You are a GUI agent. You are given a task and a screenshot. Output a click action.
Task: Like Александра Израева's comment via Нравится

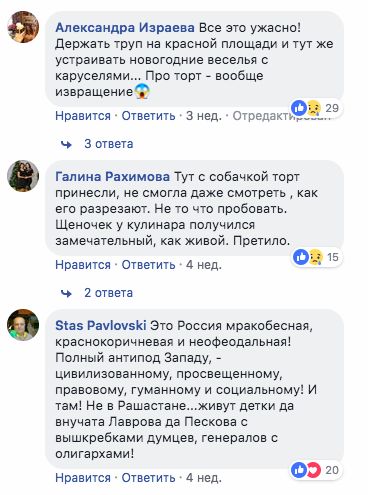(x=83, y=116)
